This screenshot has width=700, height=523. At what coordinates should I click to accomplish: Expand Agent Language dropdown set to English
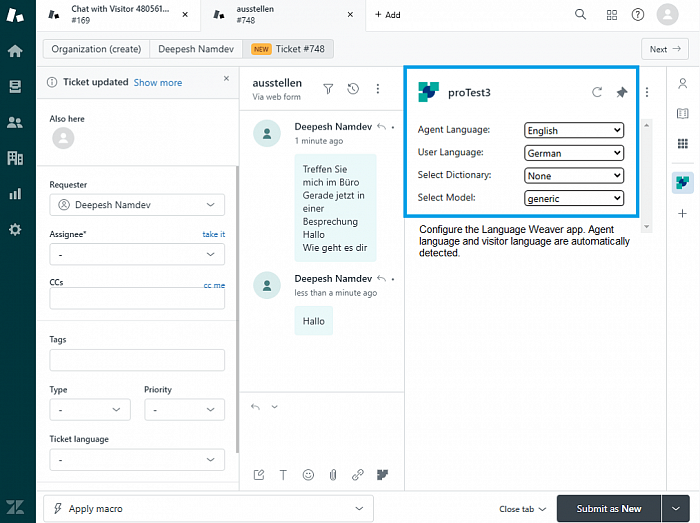574,130
